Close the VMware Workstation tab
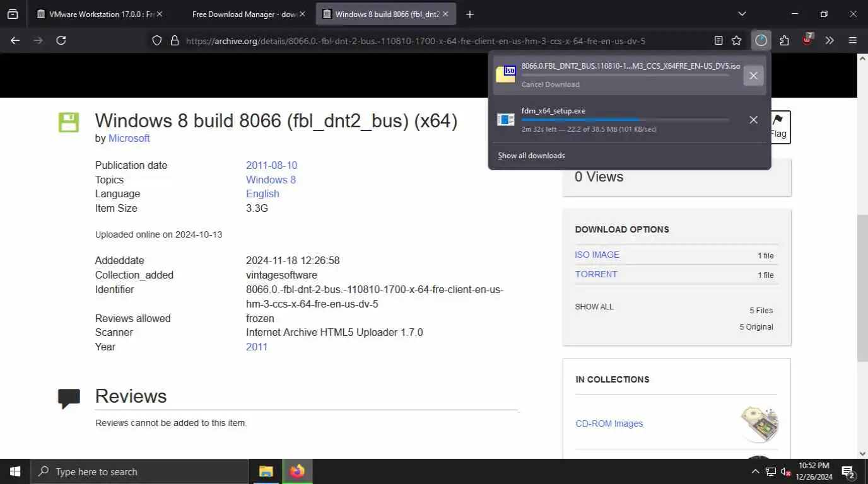 159,14
